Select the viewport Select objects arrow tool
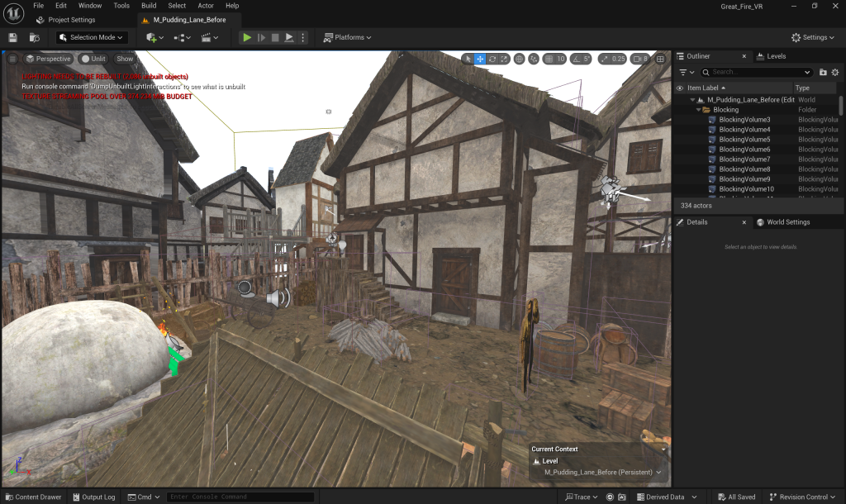 [468, 59]
